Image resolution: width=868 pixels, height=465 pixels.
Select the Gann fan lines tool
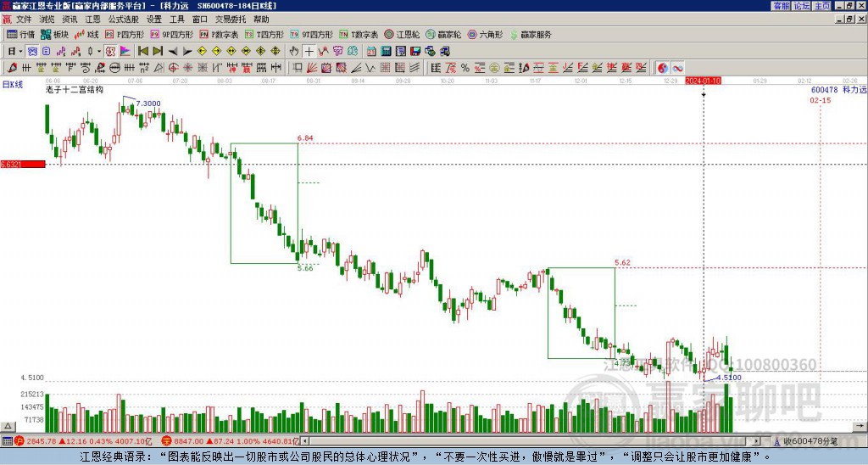pos(312,68)
